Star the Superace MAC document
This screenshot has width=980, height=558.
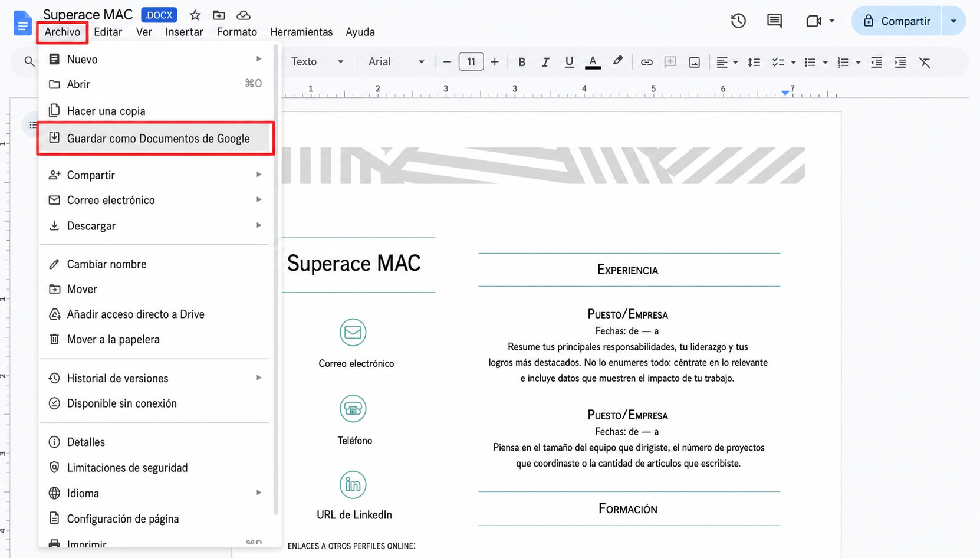tap(195, 15)
